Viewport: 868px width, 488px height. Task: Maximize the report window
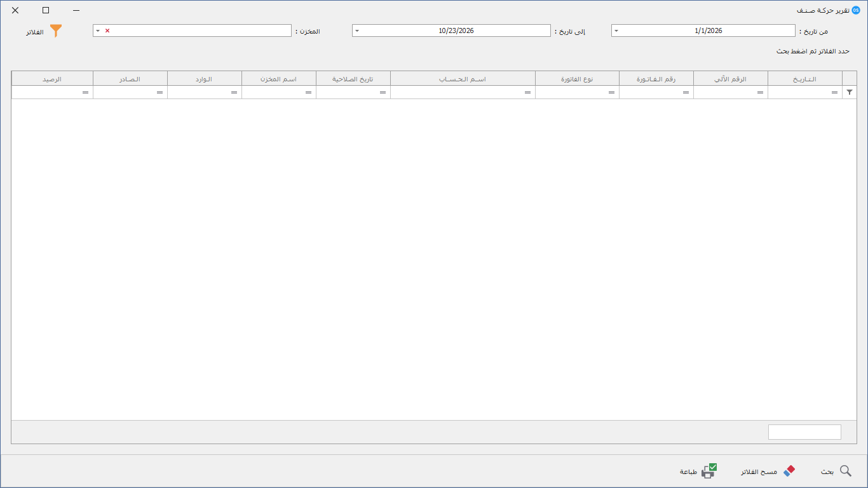tap(46, 10)
